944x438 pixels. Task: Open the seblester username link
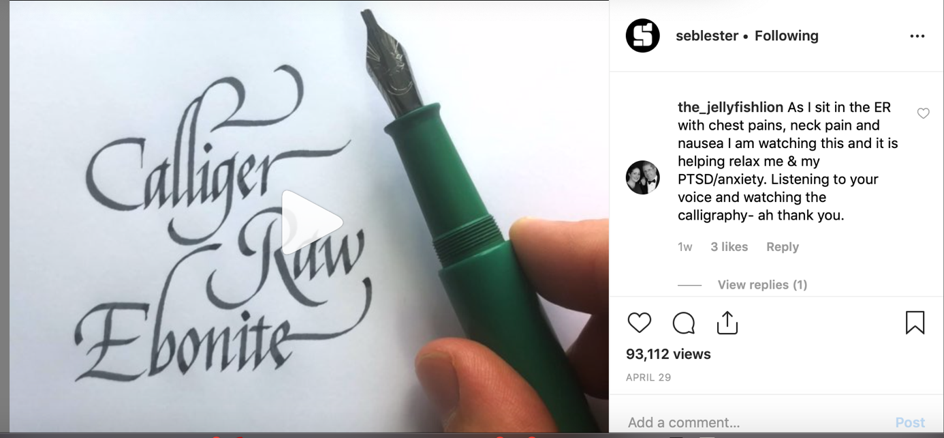click(x=707, y=35)
